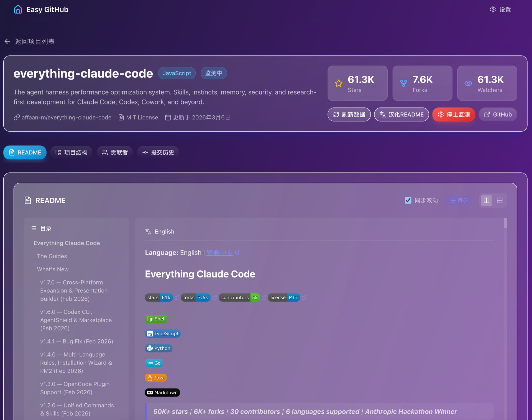Viewport: 532px width, 420px height.
Task: Open external link icon after forks badge
Action: tap(214, 297)
